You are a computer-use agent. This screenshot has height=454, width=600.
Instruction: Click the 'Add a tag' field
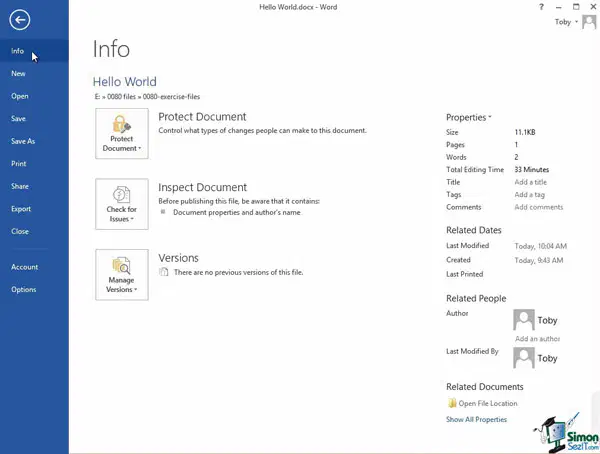coord(530,194)
